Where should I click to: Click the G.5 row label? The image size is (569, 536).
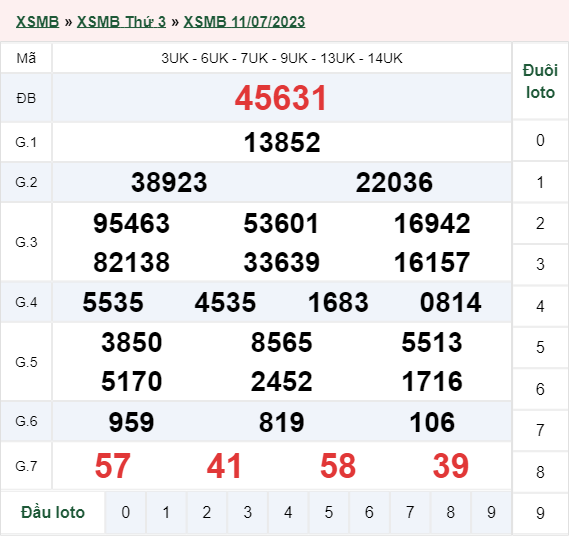pyautogui.click(x=26, y=362)
